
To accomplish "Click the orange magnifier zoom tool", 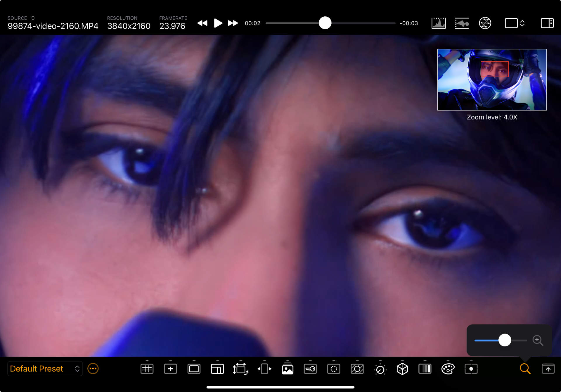I will 525,369.
